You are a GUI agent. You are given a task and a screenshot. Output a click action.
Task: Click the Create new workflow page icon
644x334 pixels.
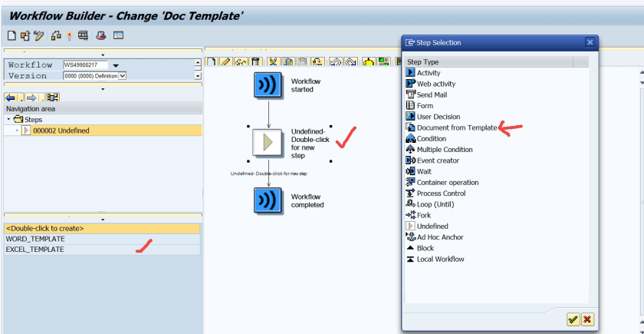pyautogui.click(x=12, y=35)
